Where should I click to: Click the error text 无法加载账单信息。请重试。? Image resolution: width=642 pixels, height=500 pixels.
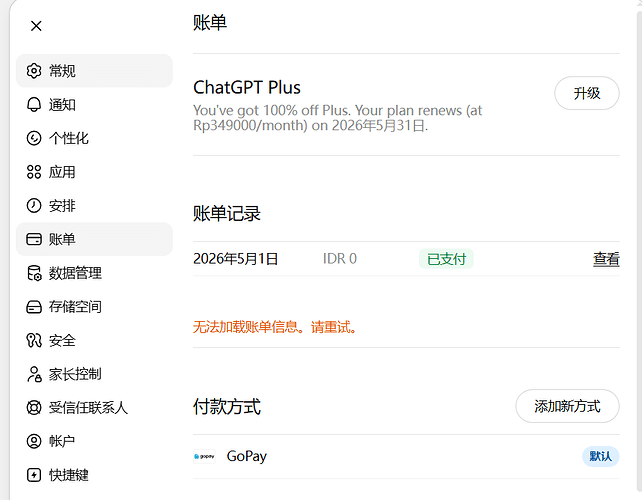275,327
